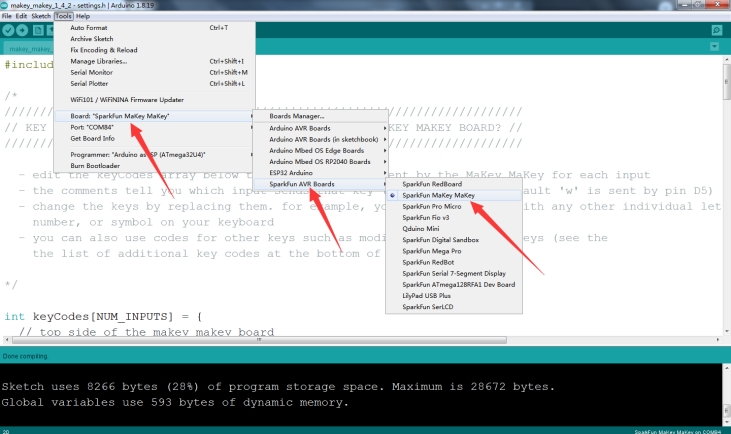Select Get Board Info
Viewport: 731px width, 434px height.
pos(155,138)
